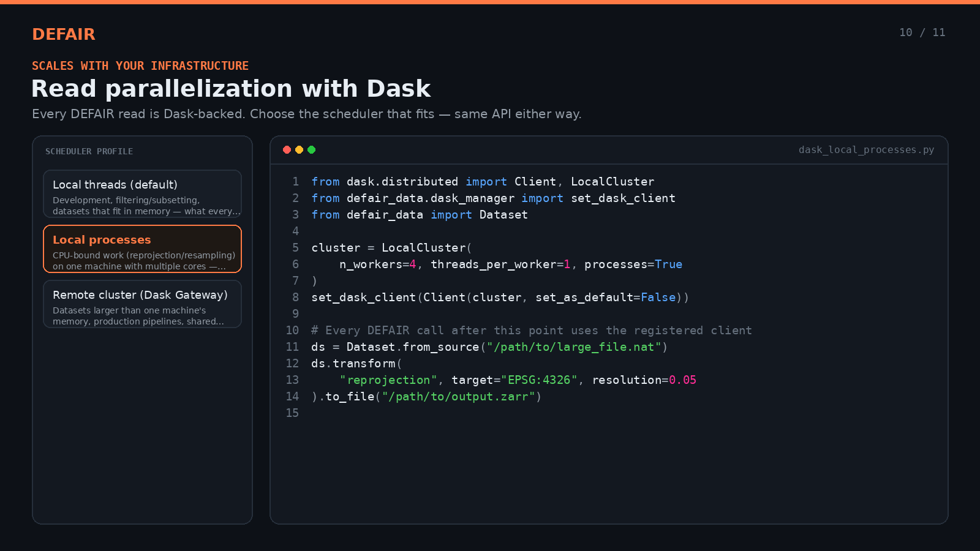Click the dask_local_processes.py file name
Viewport: 980px width, 551px height.
pyautogui.click(x=866, y=150)
